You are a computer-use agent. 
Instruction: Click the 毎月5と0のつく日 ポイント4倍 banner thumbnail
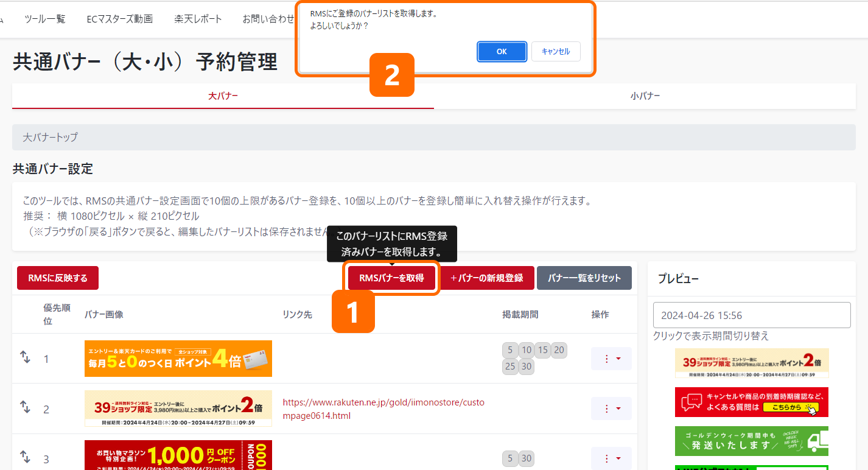pyautogui.click(x=178, y=359)
